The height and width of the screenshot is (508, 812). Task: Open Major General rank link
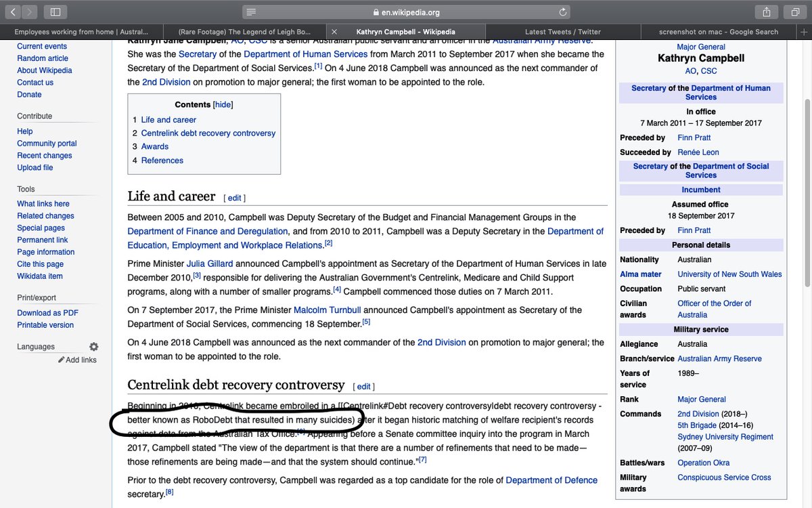[x=702, y=400]
